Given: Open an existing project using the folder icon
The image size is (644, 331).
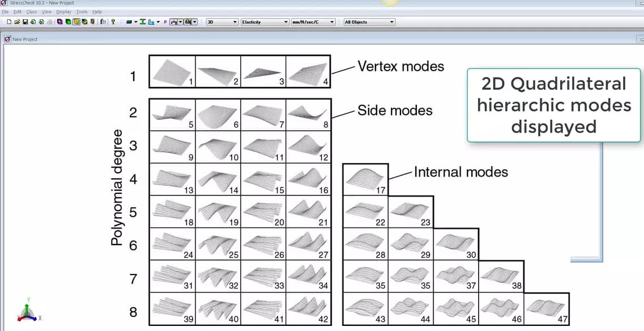Looking at the screenshot, I should [x=17, y=22].
